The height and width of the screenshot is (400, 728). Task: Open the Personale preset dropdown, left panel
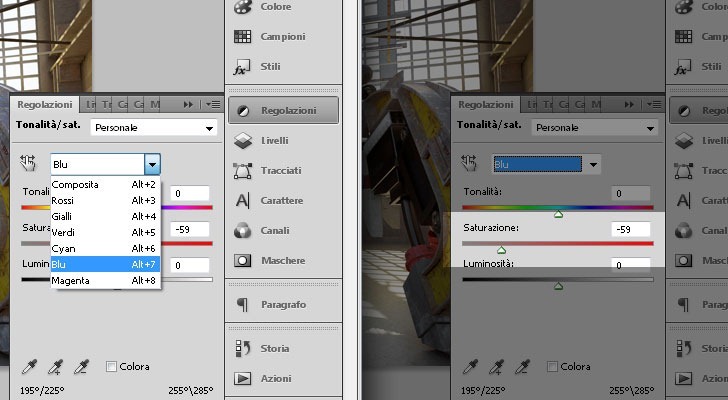pyautogui.click(x=154, y=128)
